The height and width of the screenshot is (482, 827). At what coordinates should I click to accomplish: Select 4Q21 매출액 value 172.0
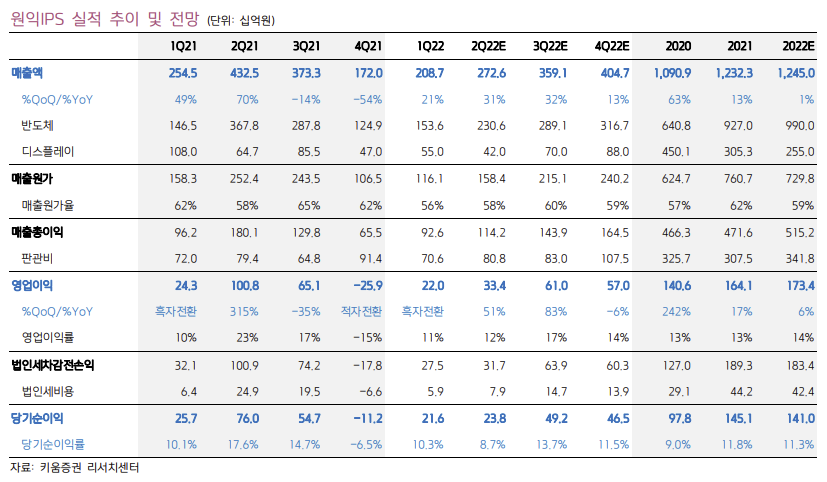pyautogui.click(x=368, y=73)
